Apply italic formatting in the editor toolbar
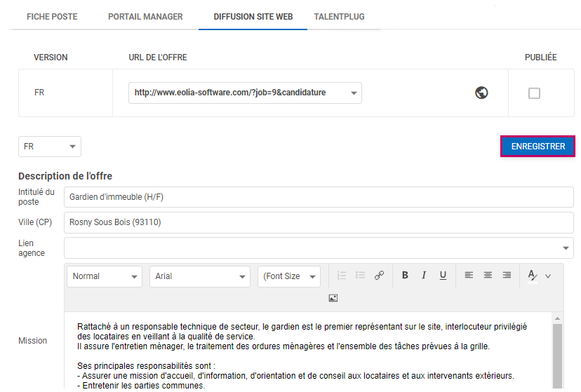Screen dimensions: 581x392 [424, 276]
